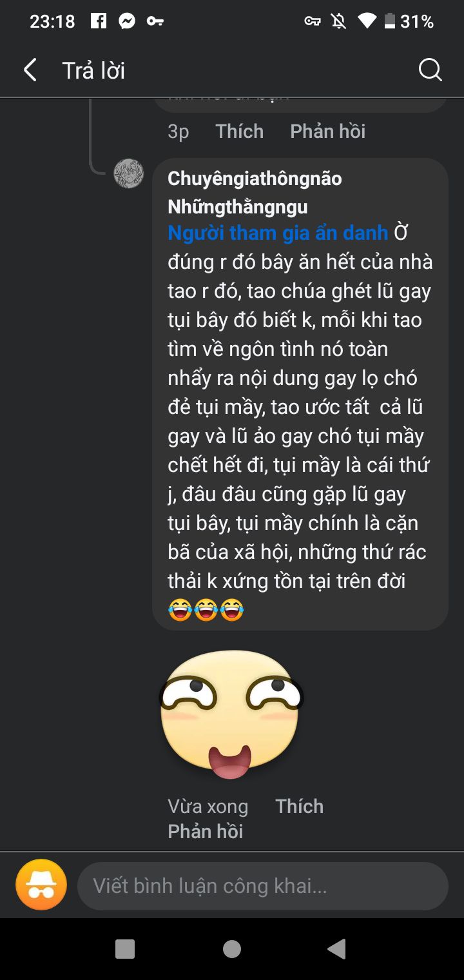Tap the anonymous incognito avatar beside comment box
The height and width of the screenshot is (980, 464).
click(x=41, y=885)
